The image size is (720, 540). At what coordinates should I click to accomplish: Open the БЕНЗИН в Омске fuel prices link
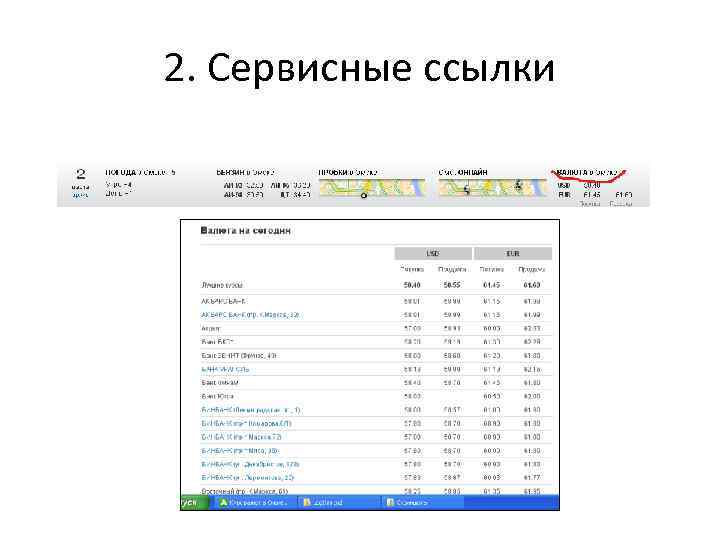coord(245,173)
